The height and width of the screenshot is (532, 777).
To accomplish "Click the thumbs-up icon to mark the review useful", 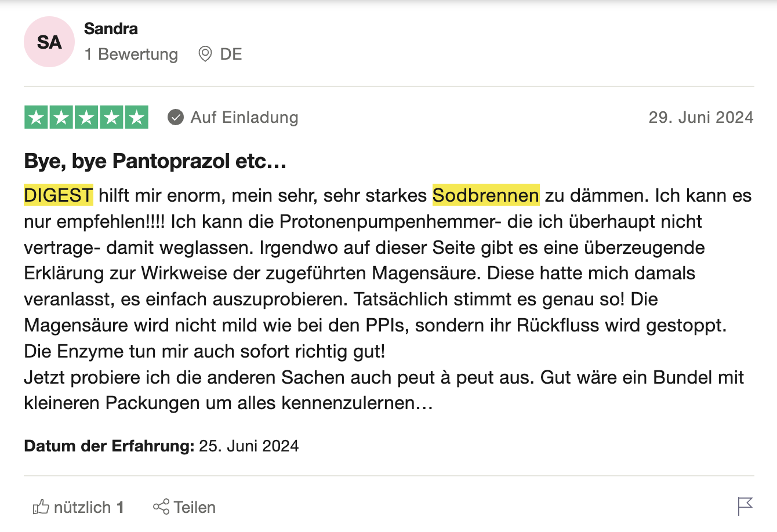I will pos(41,507).
